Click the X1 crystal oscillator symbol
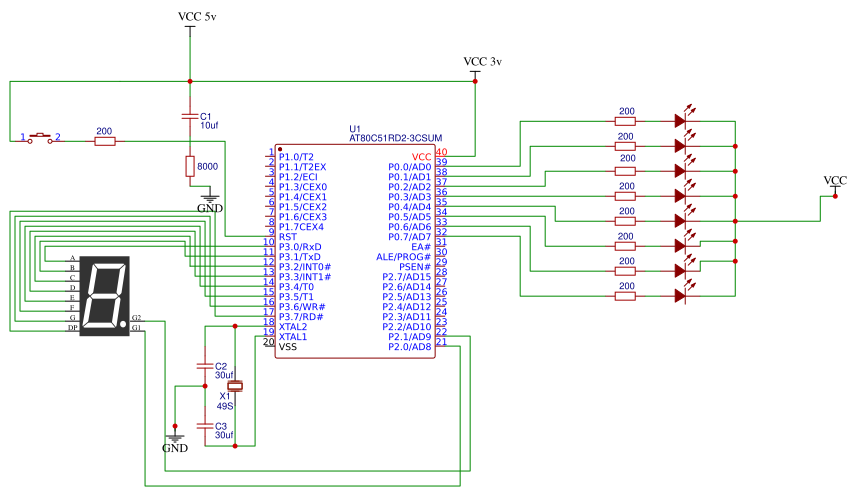 (x=235, y=386)
